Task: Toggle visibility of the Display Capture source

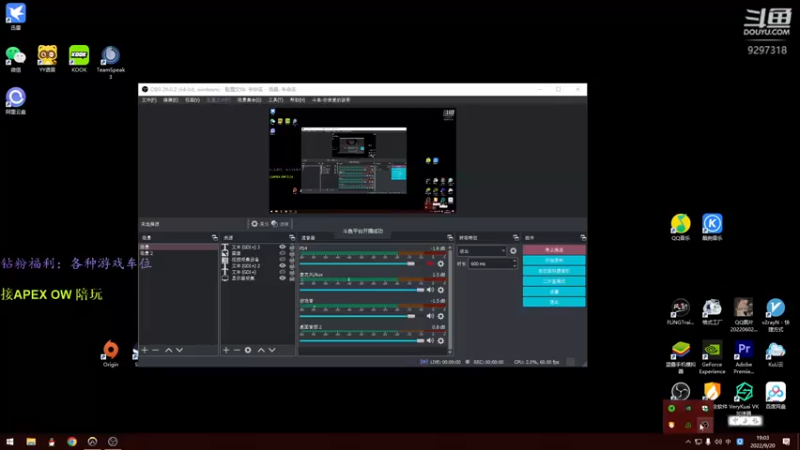Action: tap(282, 278)
